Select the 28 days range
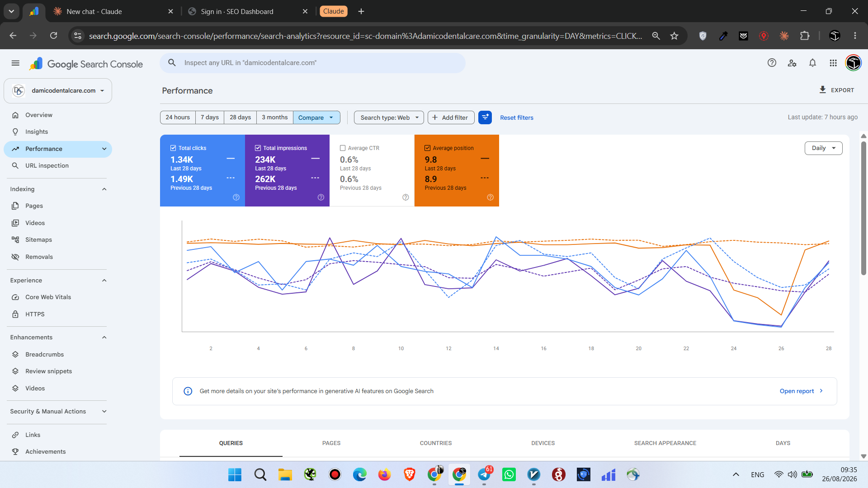 tap(240, 117)
